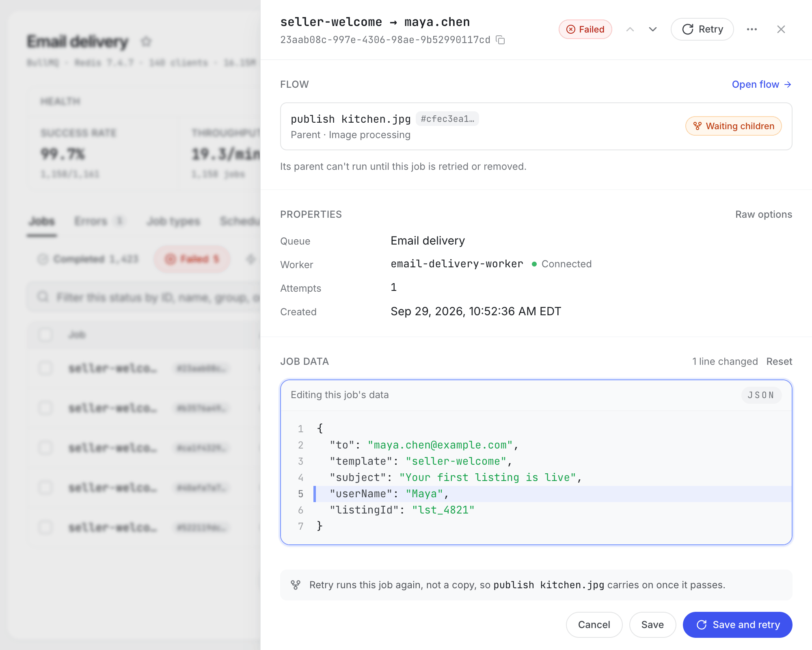Click the Retry button in header
Image resolution: width=812 pixels, height=650 pixels.
coord(702,29)
